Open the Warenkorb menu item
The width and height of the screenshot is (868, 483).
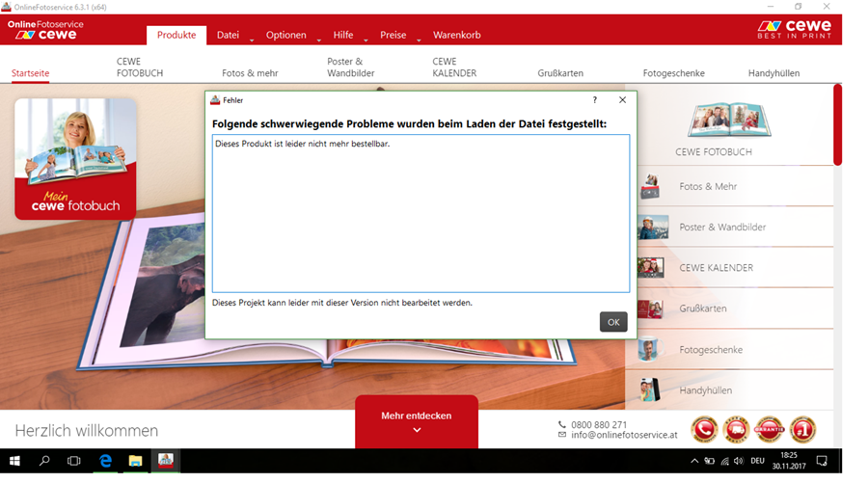[x=457, y=35]
